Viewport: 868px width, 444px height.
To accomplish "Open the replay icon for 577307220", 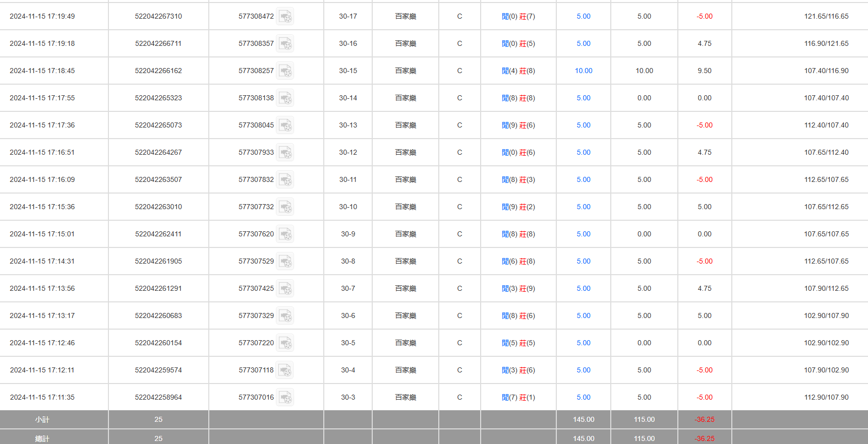I will [285, 343].
